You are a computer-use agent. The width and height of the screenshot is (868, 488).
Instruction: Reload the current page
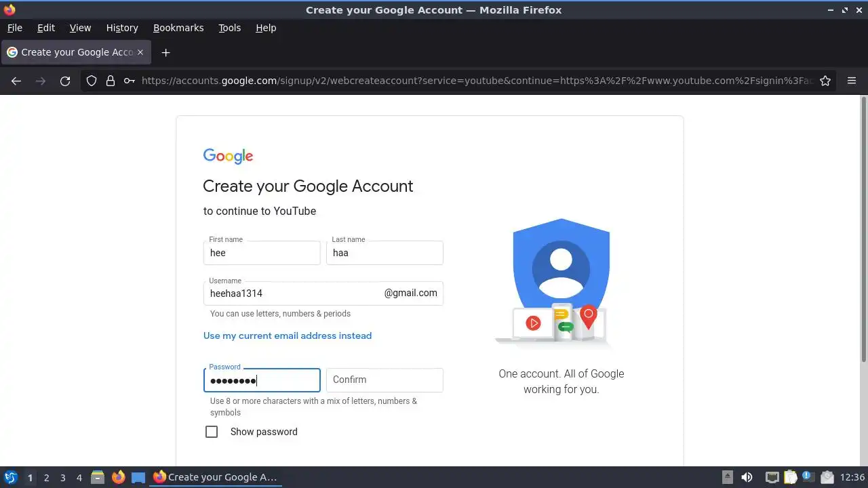pyautogui.click(x=65, y=81)
